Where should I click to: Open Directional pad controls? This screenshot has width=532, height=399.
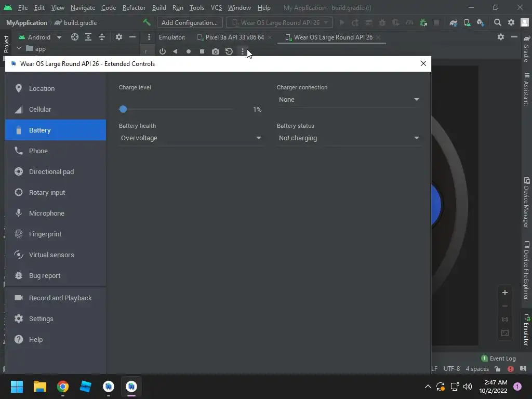pyautogui.click(x=55, y=171)
